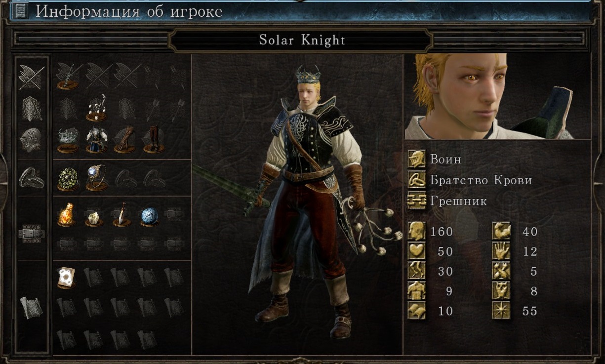Click the Solar Knight name banner
Screen dimensions: 605x364
(x=302, y=40)
